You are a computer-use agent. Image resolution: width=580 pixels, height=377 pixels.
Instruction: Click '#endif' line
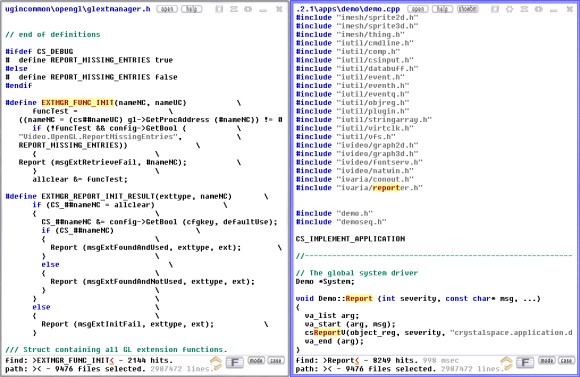[18, 85]
